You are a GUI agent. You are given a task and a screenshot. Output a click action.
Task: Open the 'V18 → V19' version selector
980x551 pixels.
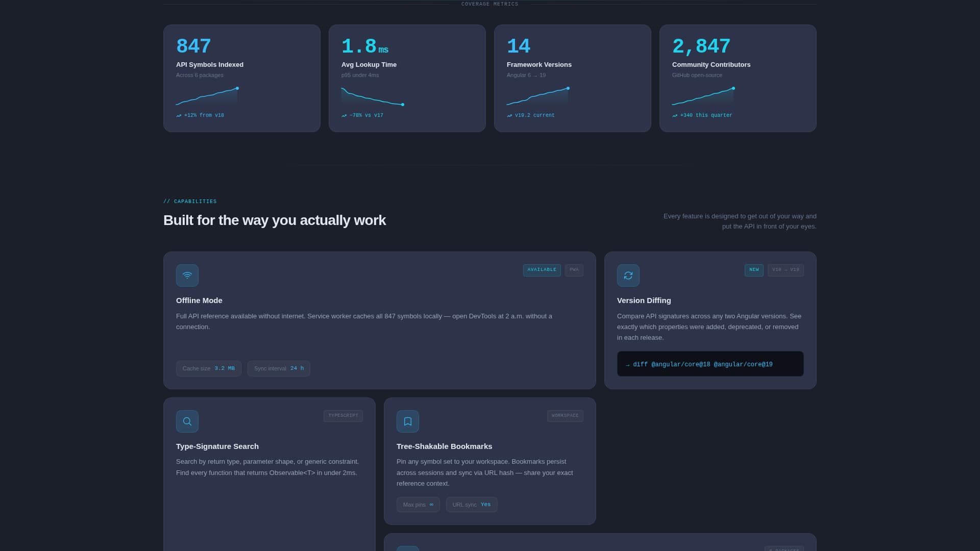785,270
